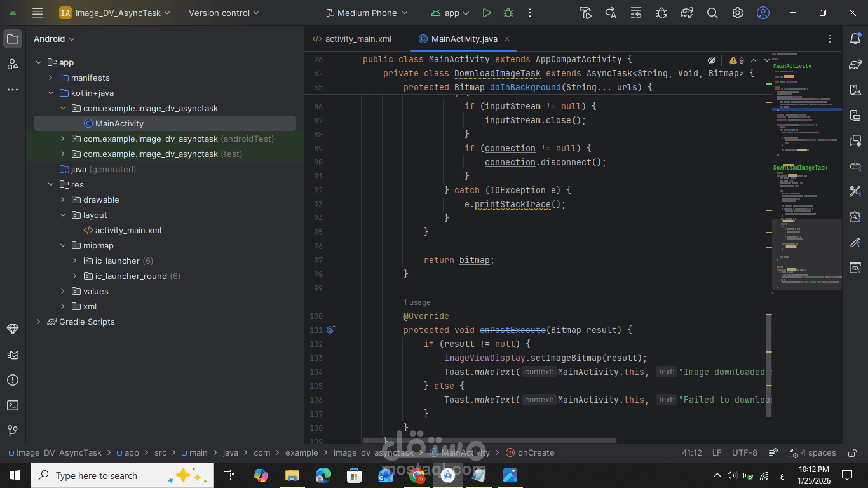This screenshot has height=488, width=868.
Task: Open the Git version control tool window
Action: [13, 431]
